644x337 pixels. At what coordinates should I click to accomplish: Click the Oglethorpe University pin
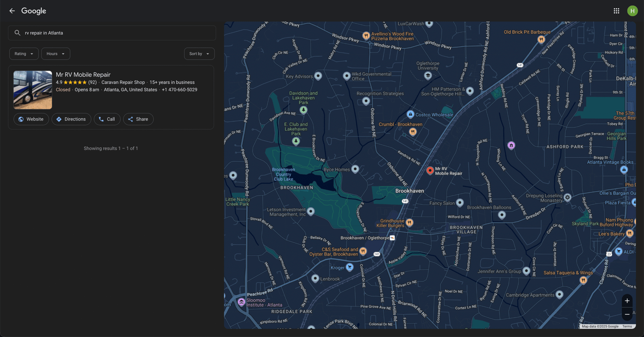[428, 75]
